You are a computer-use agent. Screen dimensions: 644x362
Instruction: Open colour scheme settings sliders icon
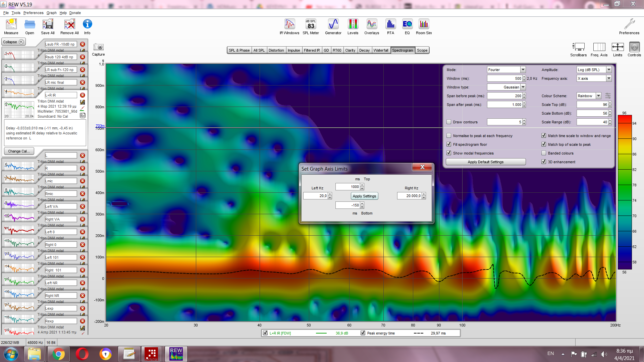608,96
